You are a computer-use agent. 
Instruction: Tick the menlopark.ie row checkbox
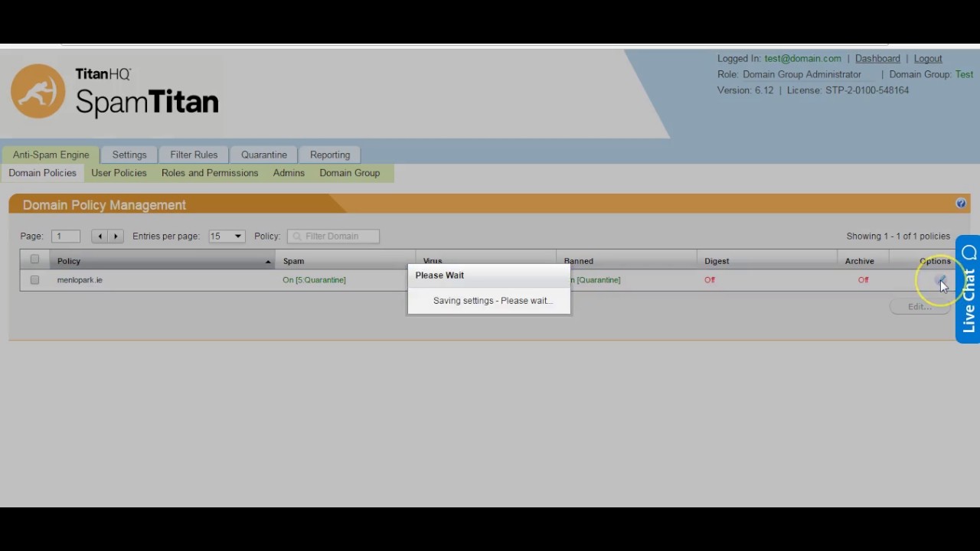coord(34,280)
